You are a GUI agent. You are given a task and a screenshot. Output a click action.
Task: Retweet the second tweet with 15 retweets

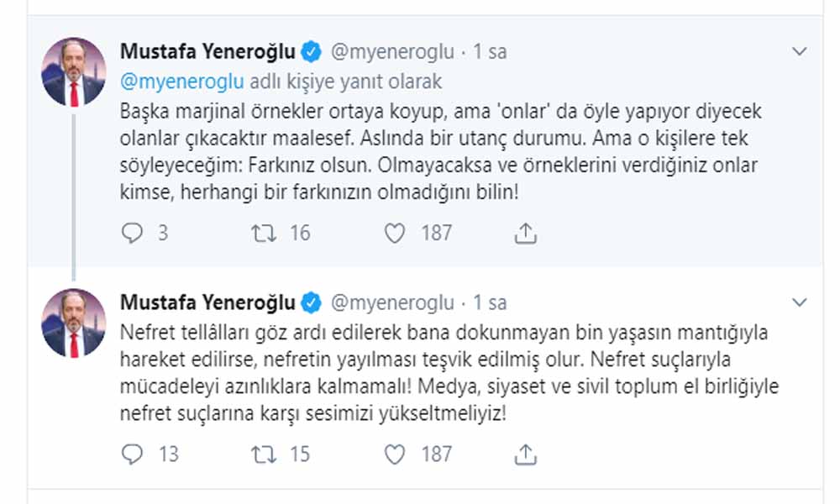click(x=264, y=454)
